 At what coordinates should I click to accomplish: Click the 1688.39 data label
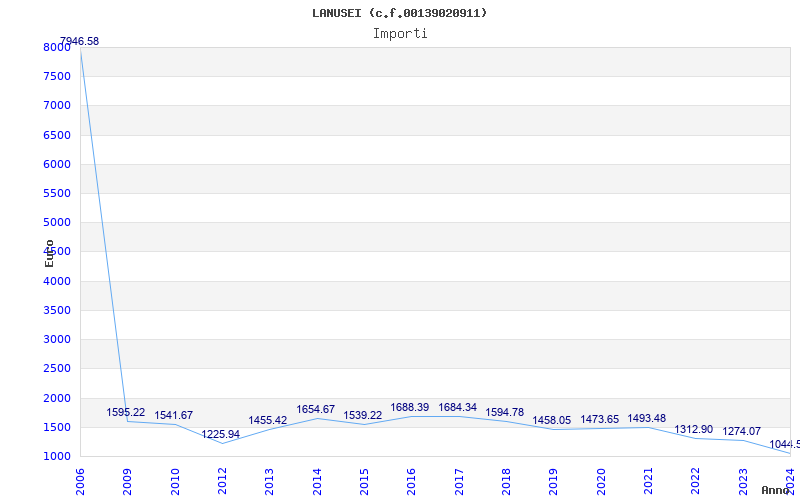tap(410, 407)
